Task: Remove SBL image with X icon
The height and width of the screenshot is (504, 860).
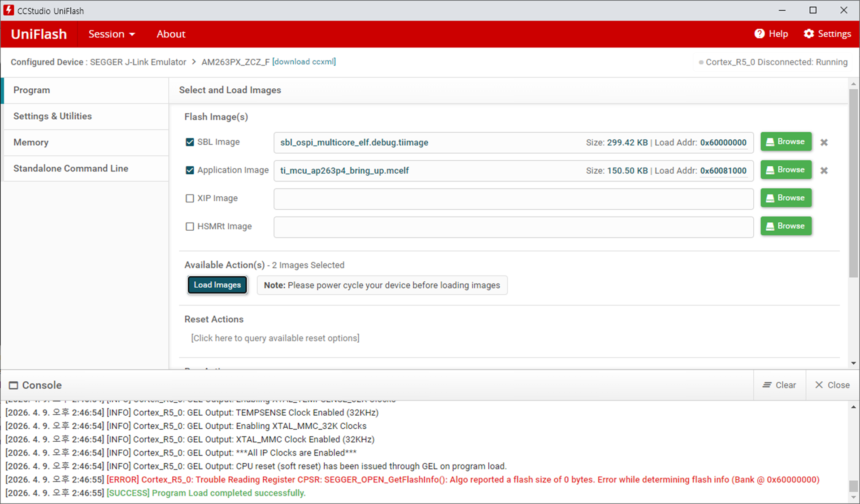Action: click(824, 142)
